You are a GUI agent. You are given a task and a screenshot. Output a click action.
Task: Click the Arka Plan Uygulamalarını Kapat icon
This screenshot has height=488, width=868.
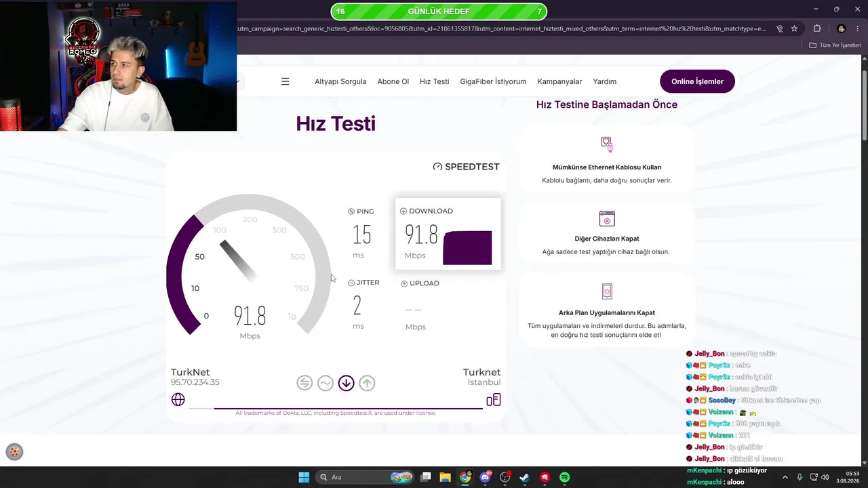pyautogui.click(x=607, y=291)
